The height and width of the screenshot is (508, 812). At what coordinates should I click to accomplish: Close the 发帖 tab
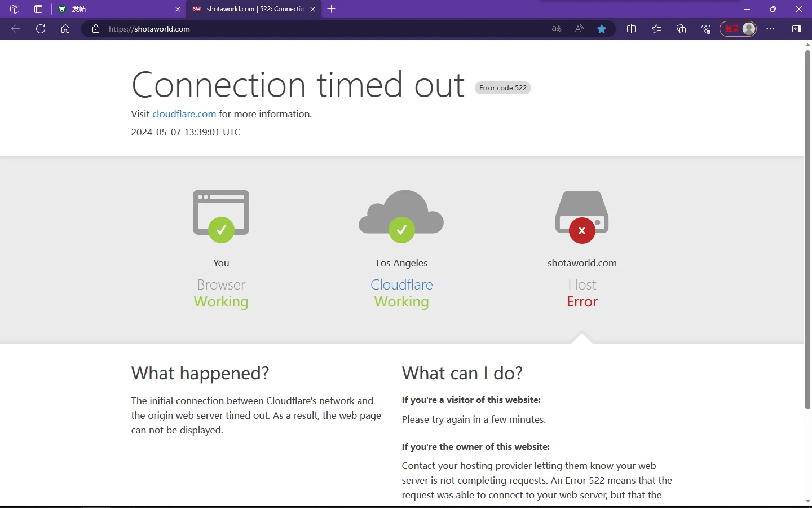coord(178,9)
